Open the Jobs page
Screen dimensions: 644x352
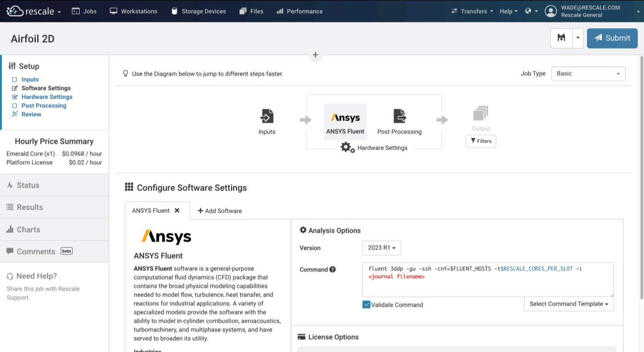85,11
